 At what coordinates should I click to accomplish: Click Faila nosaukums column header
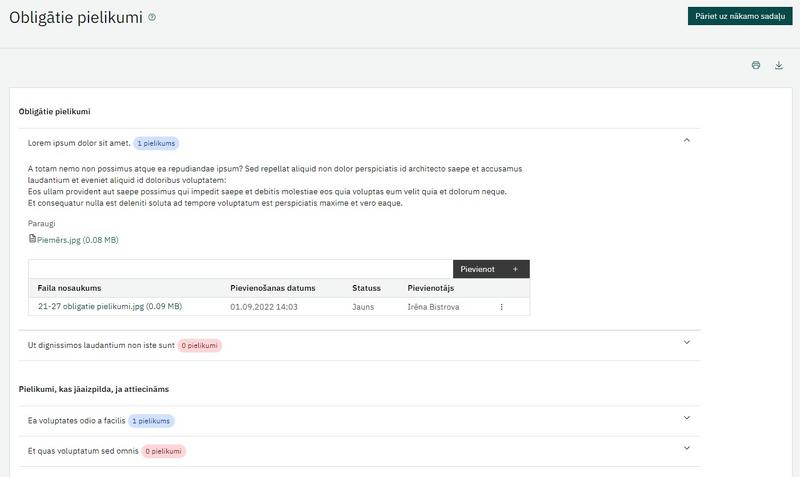69,288
